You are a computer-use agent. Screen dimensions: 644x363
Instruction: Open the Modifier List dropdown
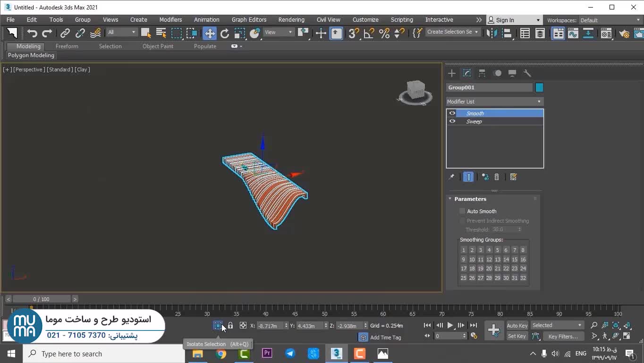(494, 102)
